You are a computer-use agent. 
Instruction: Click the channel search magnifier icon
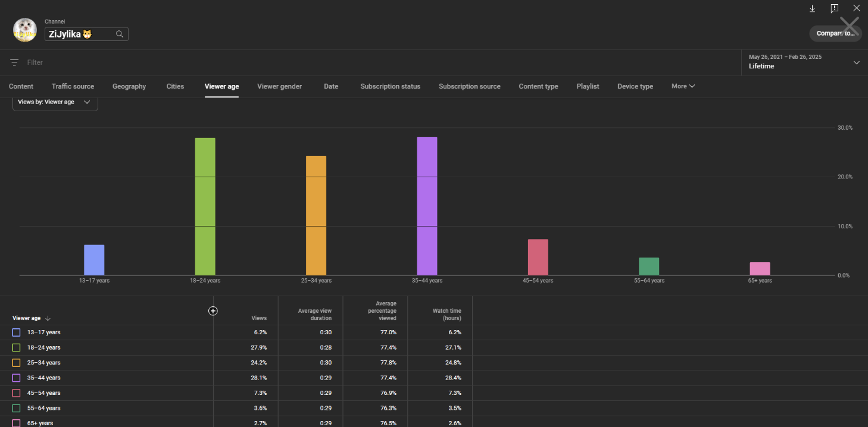click(x=120, y=34)
